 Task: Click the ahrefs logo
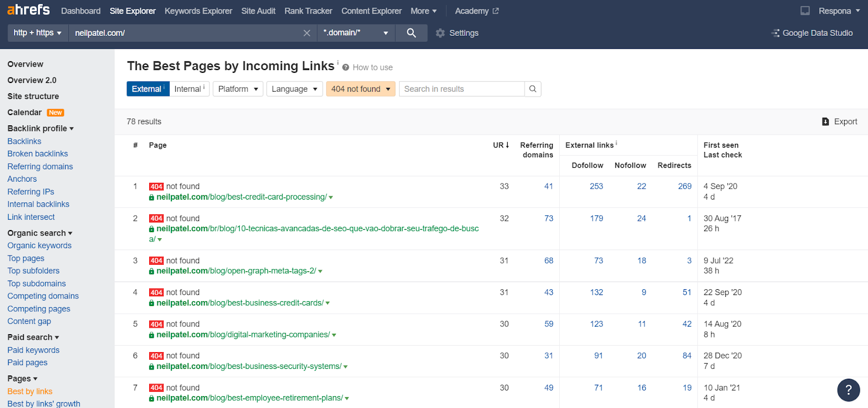[28, 10]
